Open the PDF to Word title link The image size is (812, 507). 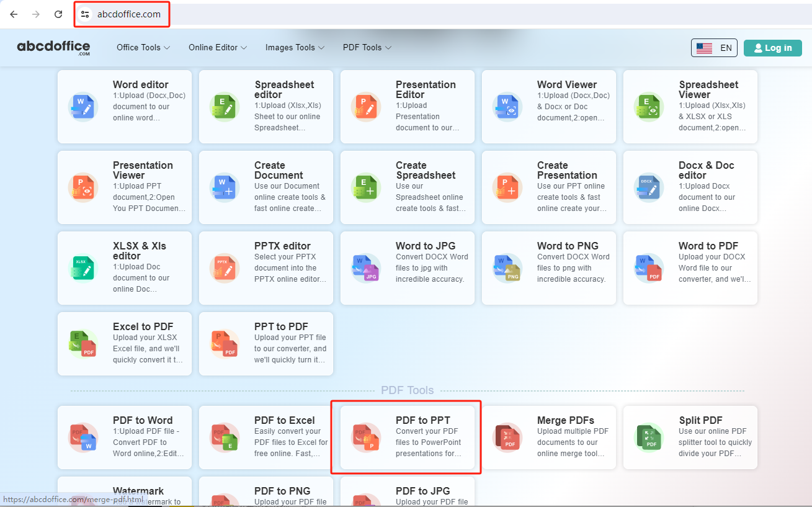(x=143, y=420)
